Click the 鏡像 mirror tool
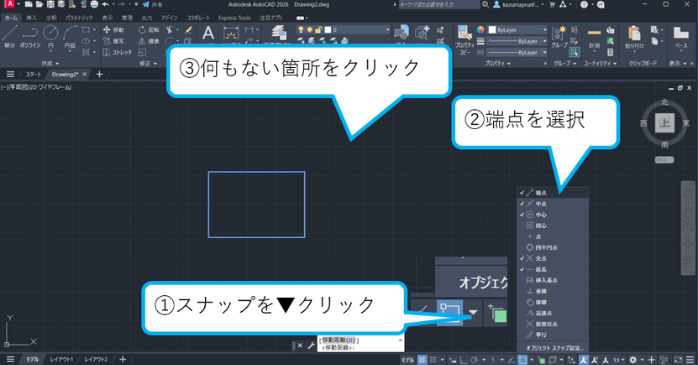The image size is (698, 365). click(149, 41)
